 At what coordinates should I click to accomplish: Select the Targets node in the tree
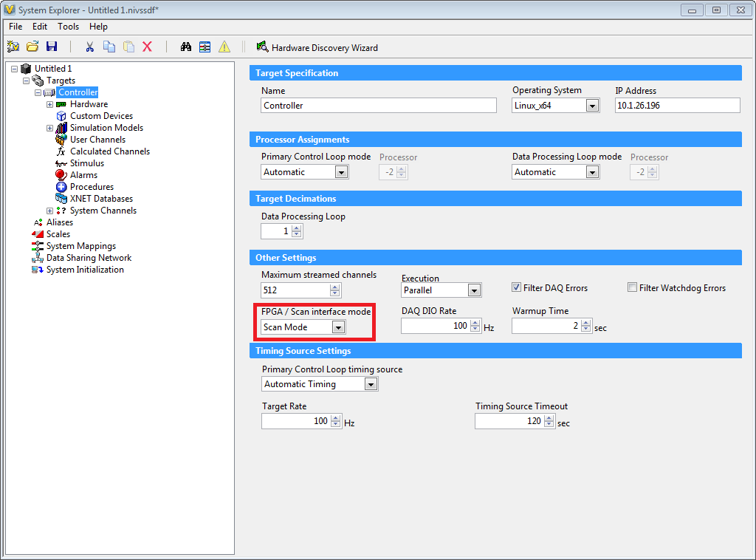point(61,81)
